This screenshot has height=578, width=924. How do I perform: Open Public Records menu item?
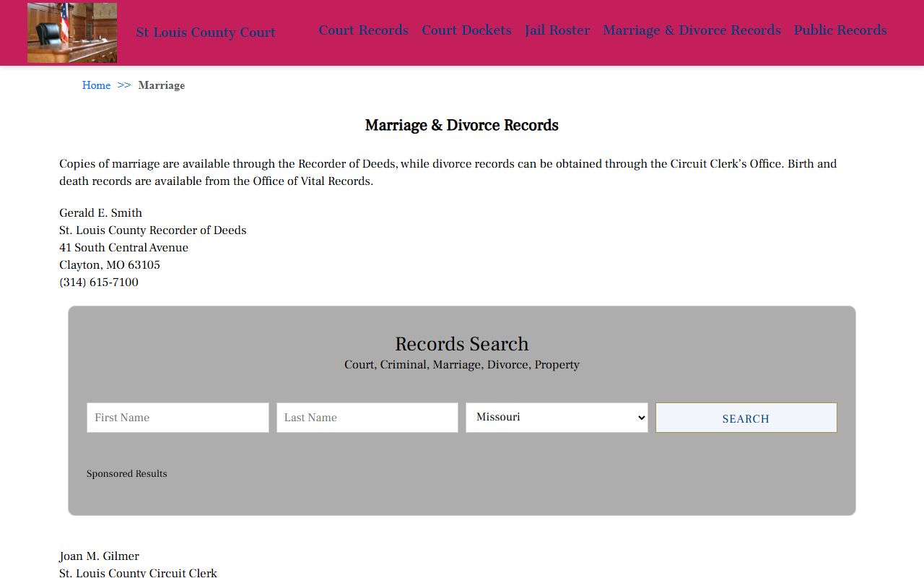840,30
